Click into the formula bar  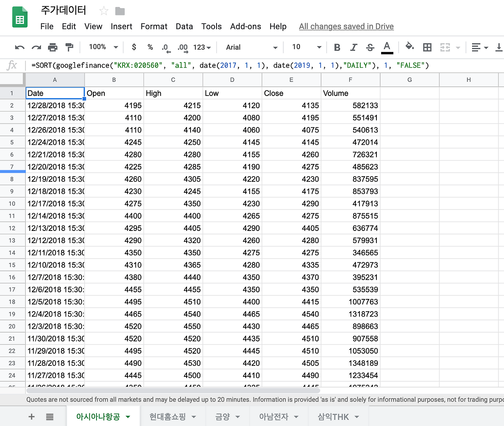pos(264,65)
